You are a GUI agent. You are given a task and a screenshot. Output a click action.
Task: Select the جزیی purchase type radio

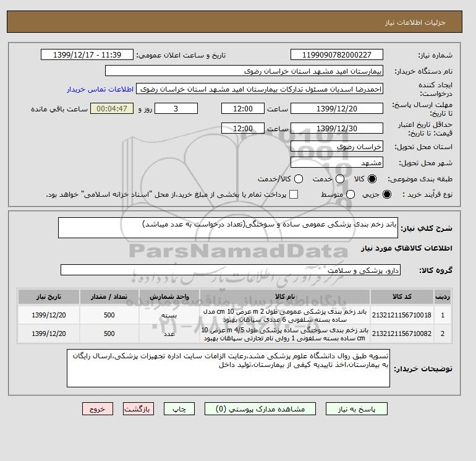pos(387,194)
